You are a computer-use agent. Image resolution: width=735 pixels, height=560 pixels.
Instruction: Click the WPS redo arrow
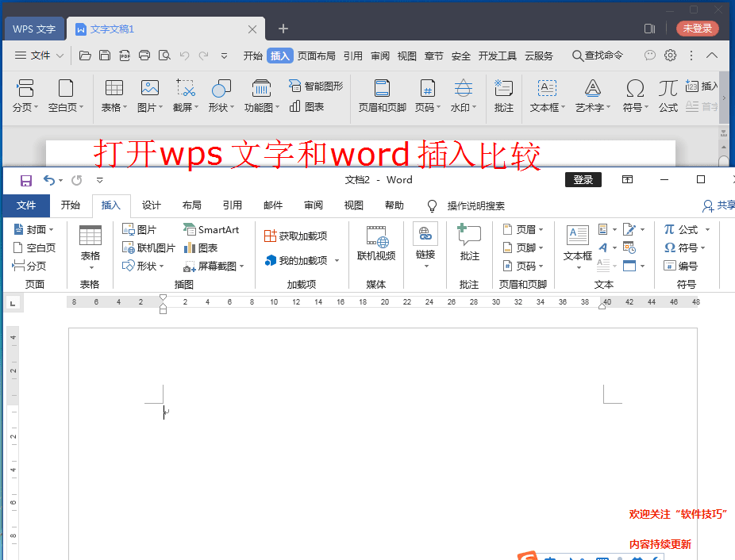(x=203, y=56)
